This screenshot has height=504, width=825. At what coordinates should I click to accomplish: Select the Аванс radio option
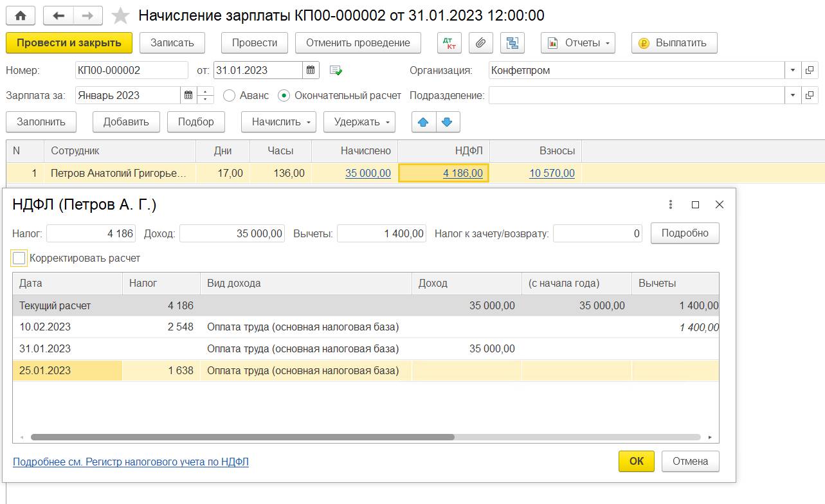(x=230, y=96)
